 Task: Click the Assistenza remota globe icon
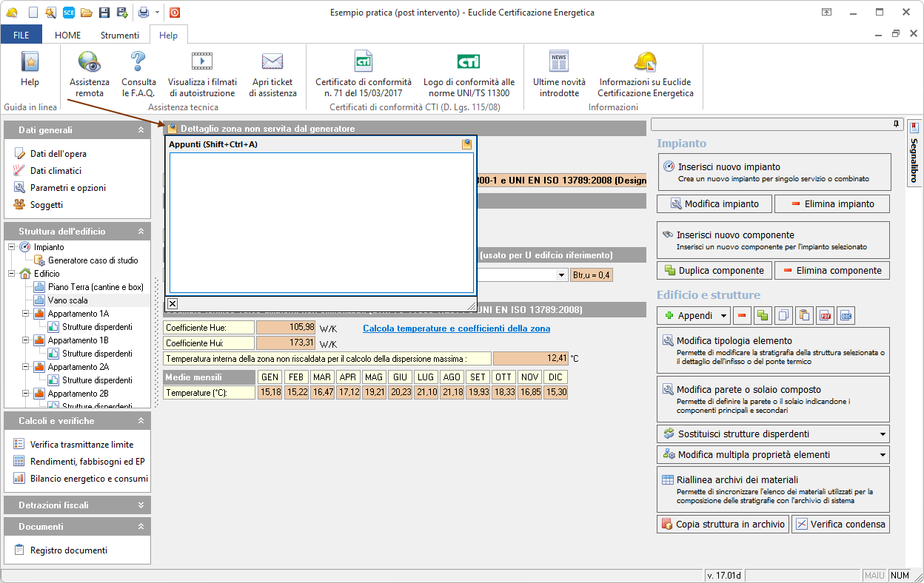coord(89,62)
